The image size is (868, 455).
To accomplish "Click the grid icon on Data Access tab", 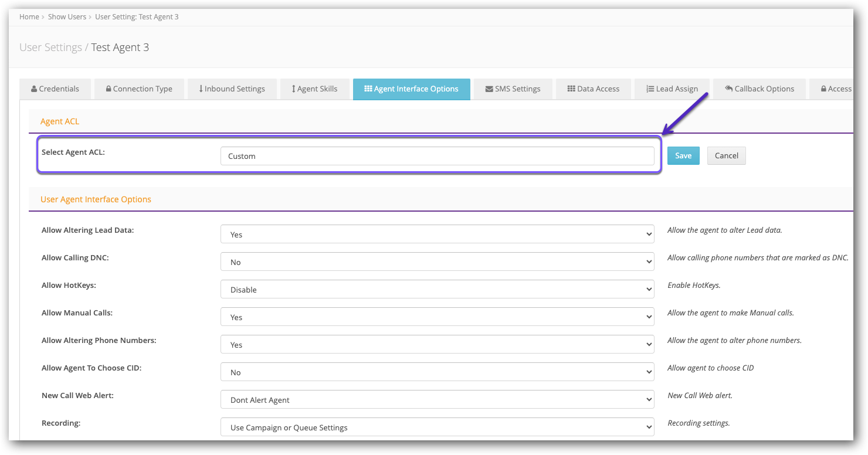I will pyautogui.click(x=572, y=89).
